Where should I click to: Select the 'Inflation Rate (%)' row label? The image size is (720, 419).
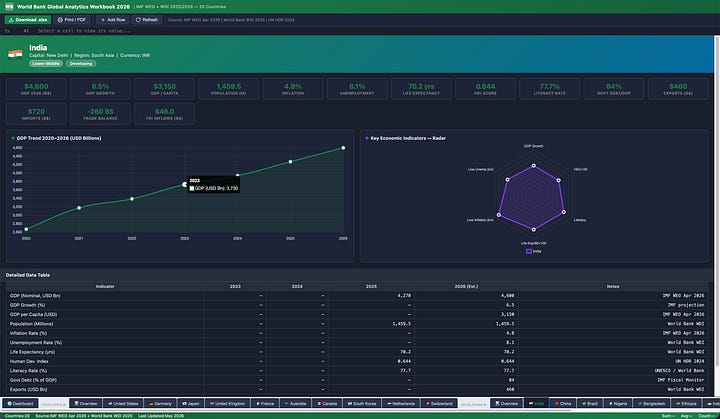click(x=28, y=334)
